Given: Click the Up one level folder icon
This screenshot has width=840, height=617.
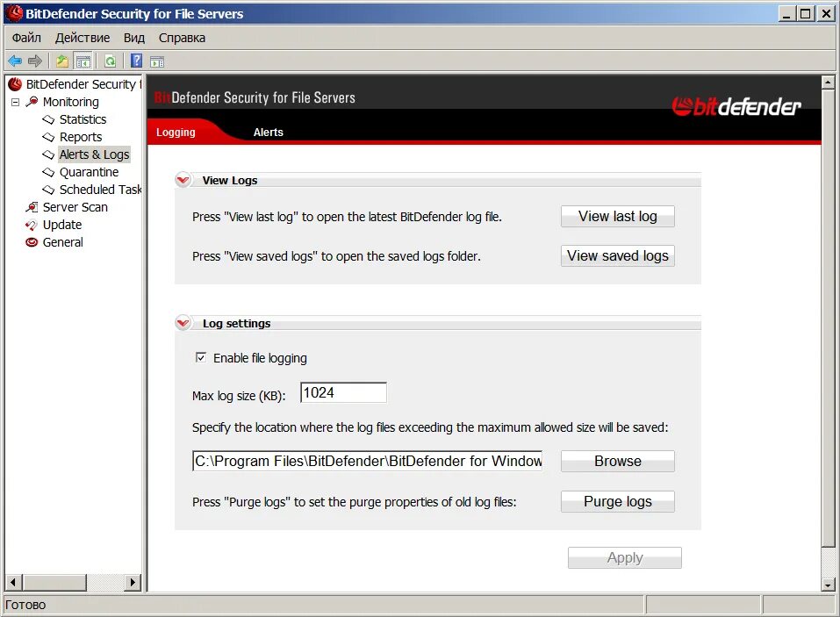Looking at the screenshot, I should [62, 61].
